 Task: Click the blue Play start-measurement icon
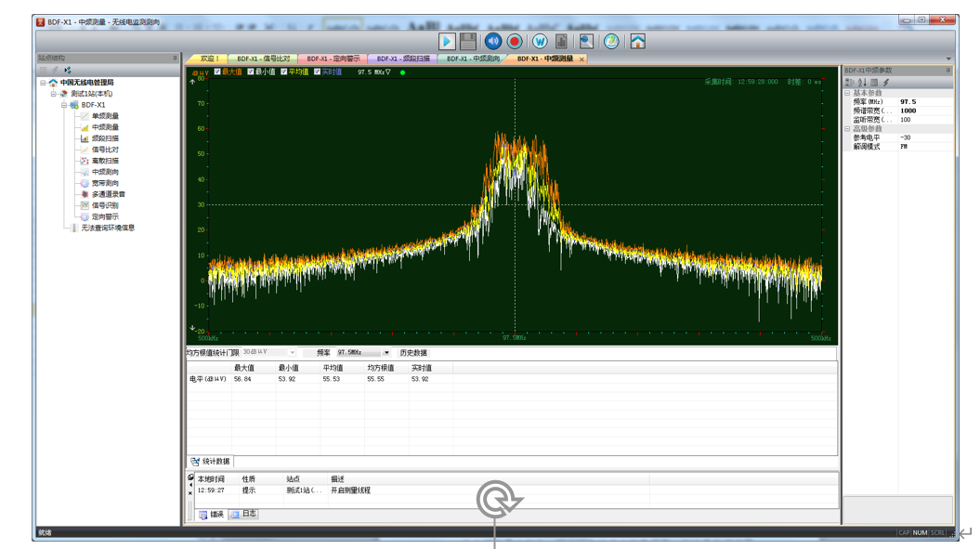tap(447, 41)
